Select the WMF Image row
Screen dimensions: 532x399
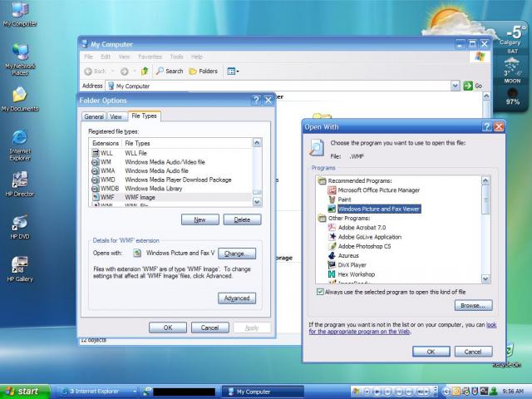(x=171, y=197)
